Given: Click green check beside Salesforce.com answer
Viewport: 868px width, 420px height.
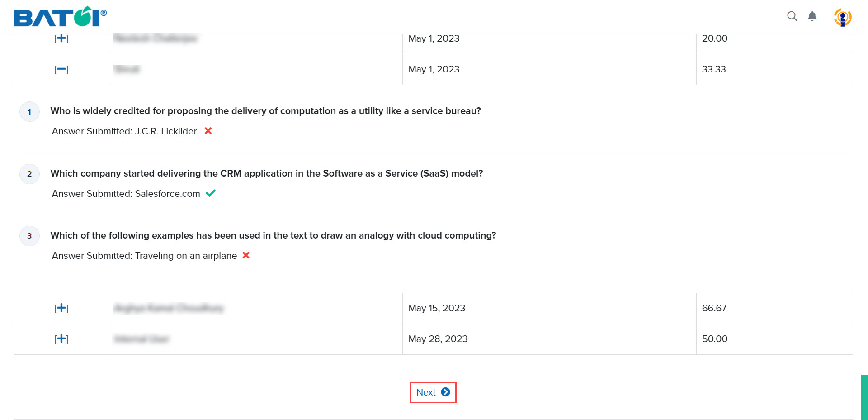Looking at the screenshot, I should click(211, 193).
